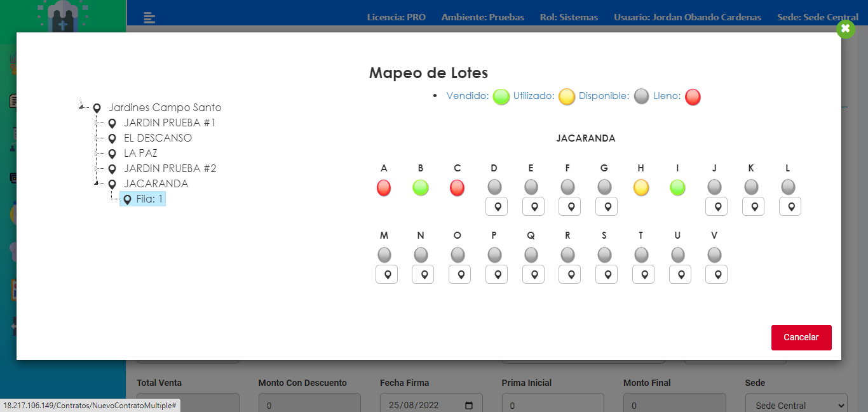Choose the pin button beneath lot V
868x412 pixels.
pyautogui.click(x=717, y=274)
